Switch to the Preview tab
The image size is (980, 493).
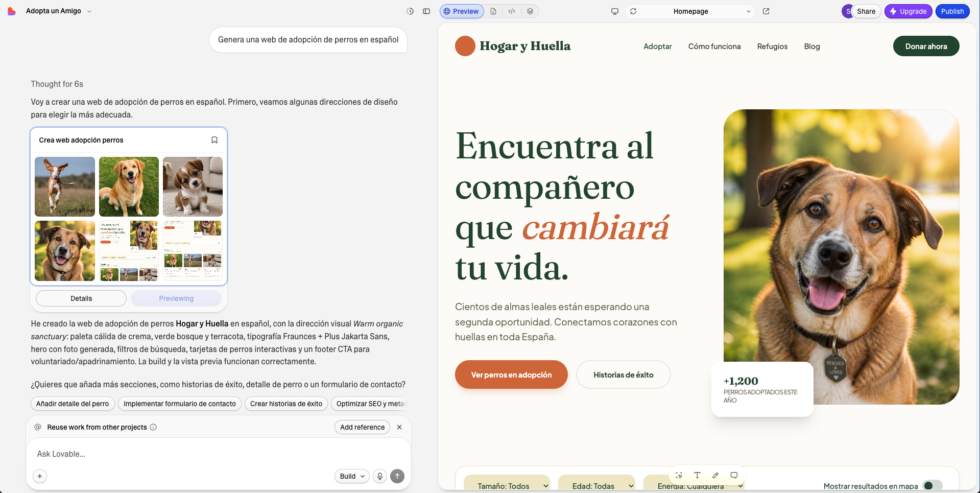coord(462,11)
